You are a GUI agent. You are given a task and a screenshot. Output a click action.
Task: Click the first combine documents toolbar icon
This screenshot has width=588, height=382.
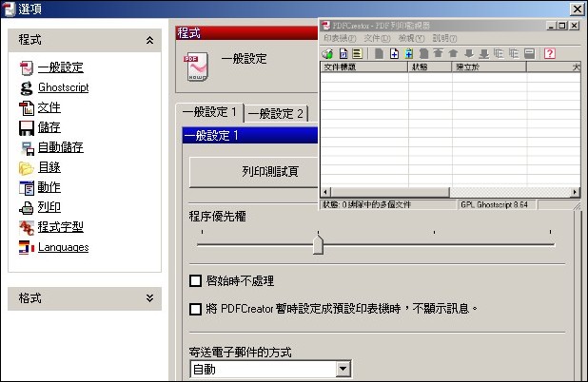[x=499, y=54]
